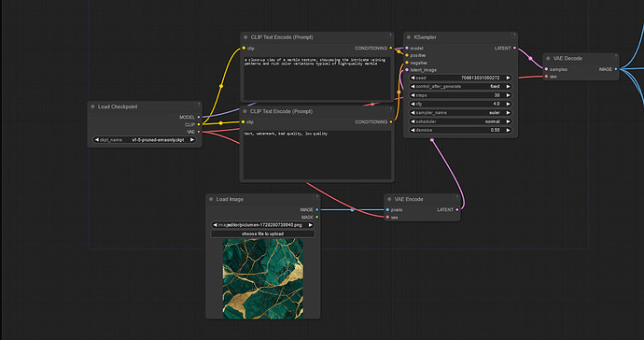The image size is (644, 340).
Task: Select next checkpoint with ckpt_name right arrow
Action: 192,140
